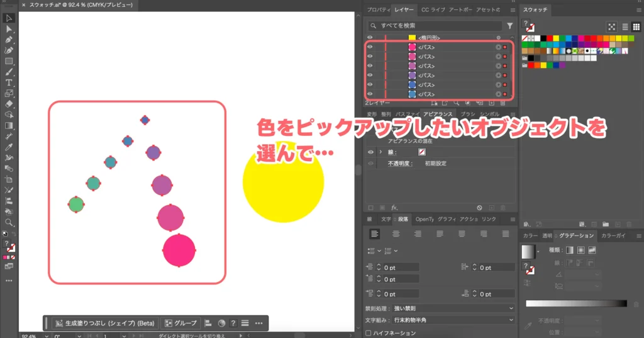
Task: Switch to 文字 tab
Action: coord(386,219)
